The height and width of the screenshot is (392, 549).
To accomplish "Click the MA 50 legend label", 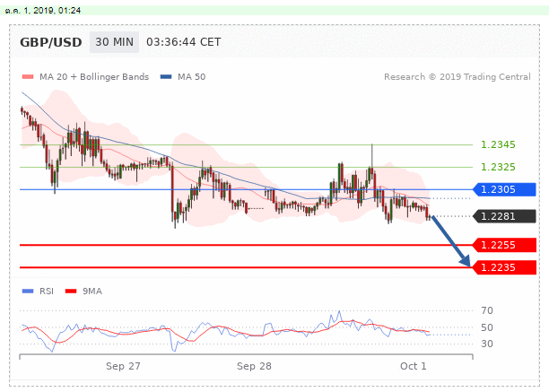I will [191, 76].
